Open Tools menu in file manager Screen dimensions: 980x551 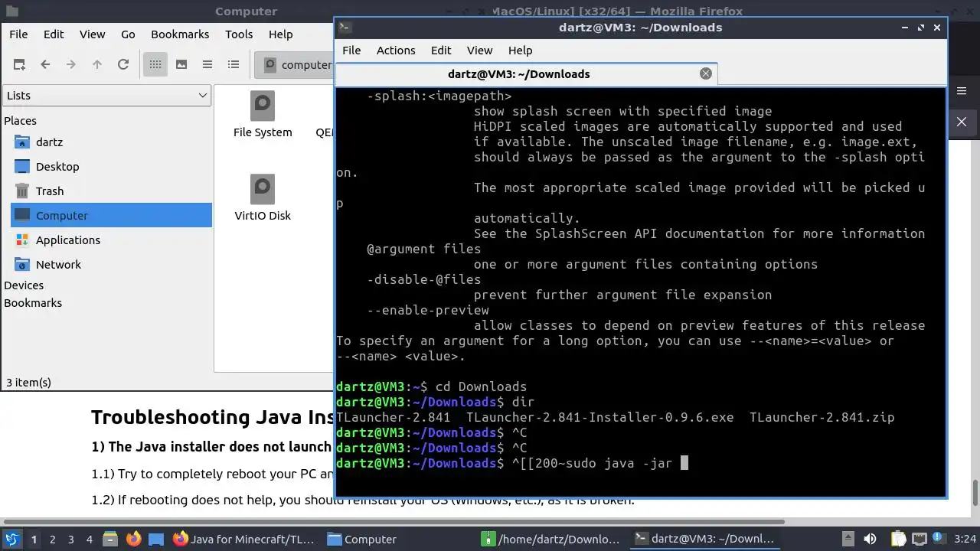[x=239, y=34]
